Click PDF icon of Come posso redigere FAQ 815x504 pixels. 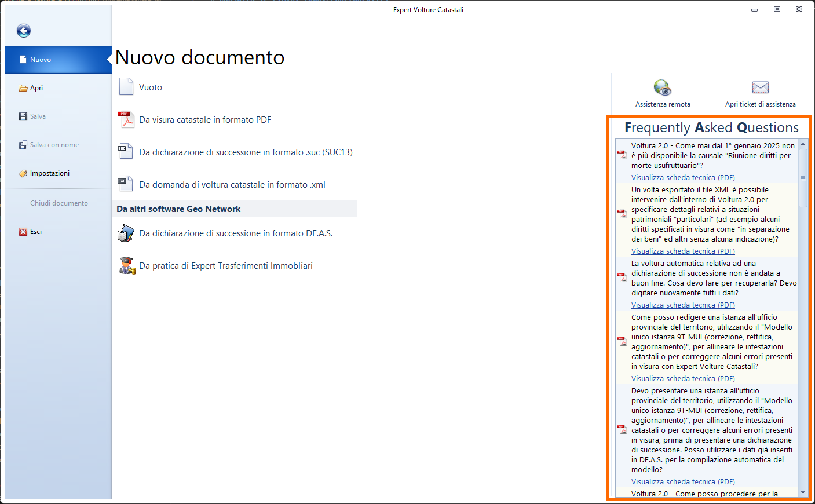622,341
